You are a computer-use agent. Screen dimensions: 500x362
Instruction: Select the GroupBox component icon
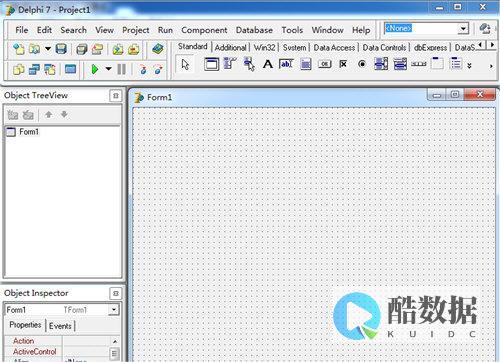pyautogui.click(x=437, y=63)
